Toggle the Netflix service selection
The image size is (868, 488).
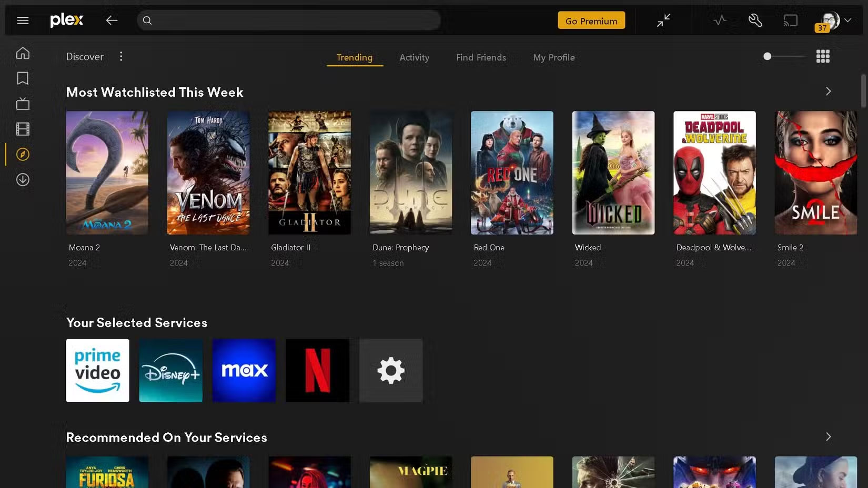pyautogui.click(x=318, y=370)
